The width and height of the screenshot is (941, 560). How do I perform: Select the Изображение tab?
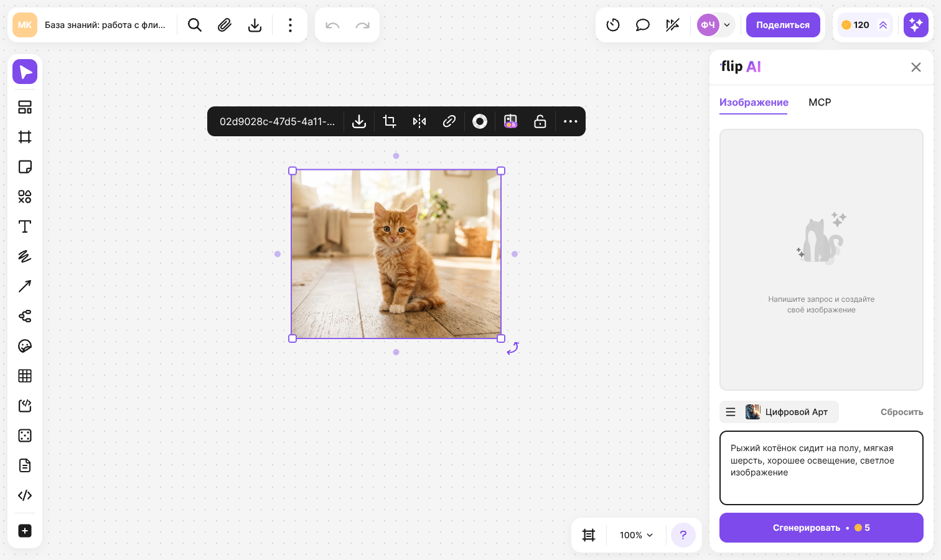754,102
